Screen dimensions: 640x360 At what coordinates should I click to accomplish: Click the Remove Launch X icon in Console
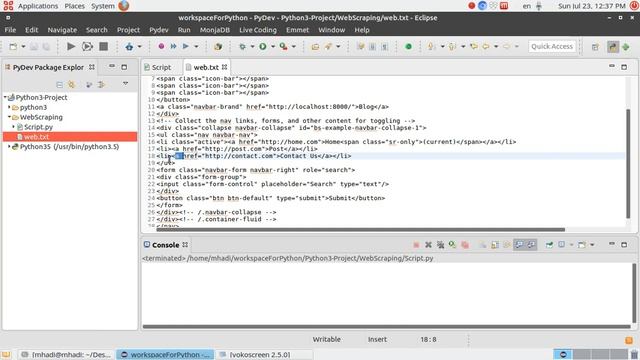[428, 245]
